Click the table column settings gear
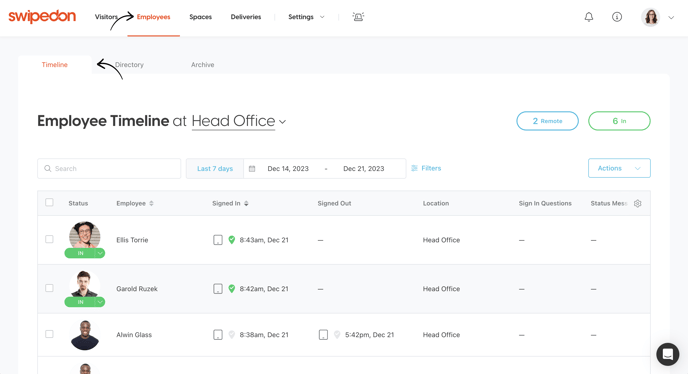This screenshot has width=688, height=374. pyautogui.click(x=638, y=203)
